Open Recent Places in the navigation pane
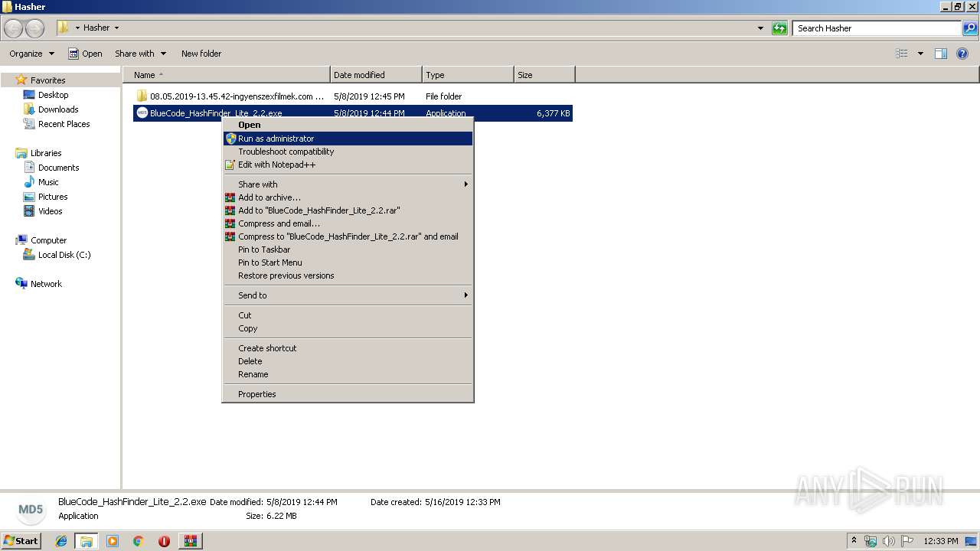 coord(64,124)
